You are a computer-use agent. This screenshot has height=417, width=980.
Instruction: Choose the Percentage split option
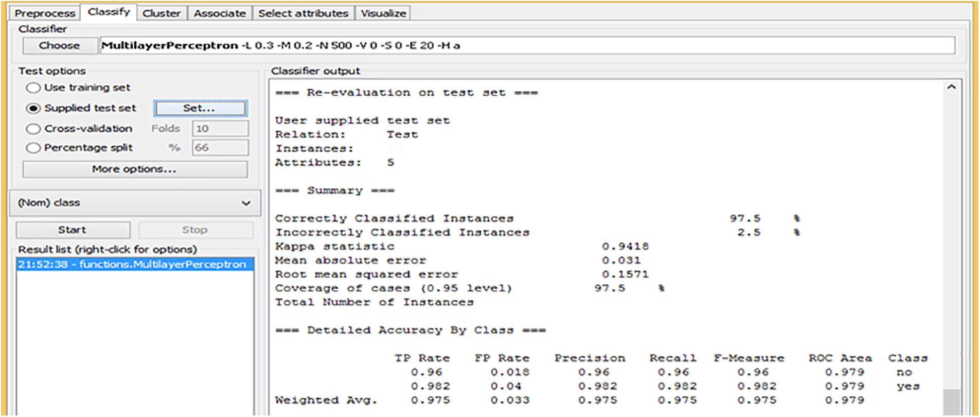pos(33,148)
